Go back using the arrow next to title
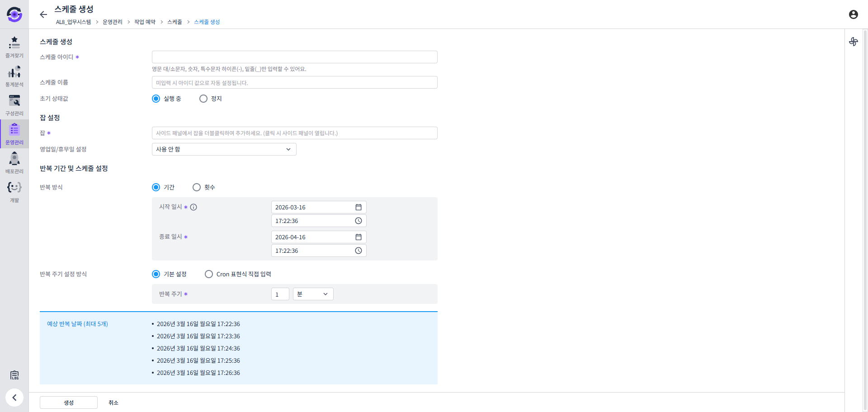The height and width of the screenshot is (412, 868). 43,14
